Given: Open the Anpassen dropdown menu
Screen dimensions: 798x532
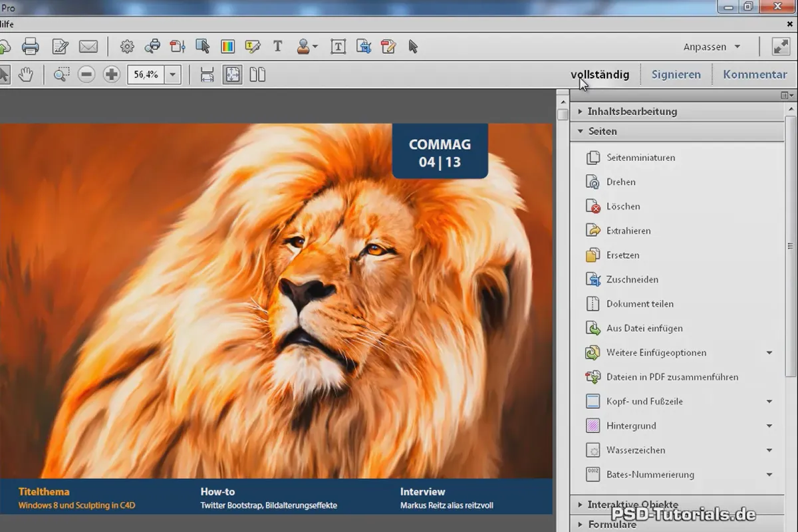Looking at the screenshot, I should [712, 47].
